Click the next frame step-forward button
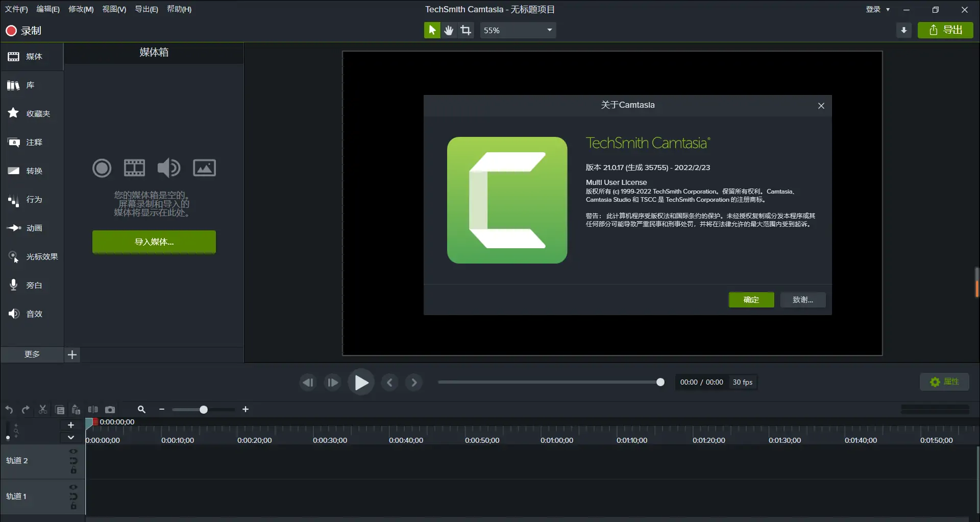This screenshot has height=522, width=980. pyautogui.click(x=332, y=382)
